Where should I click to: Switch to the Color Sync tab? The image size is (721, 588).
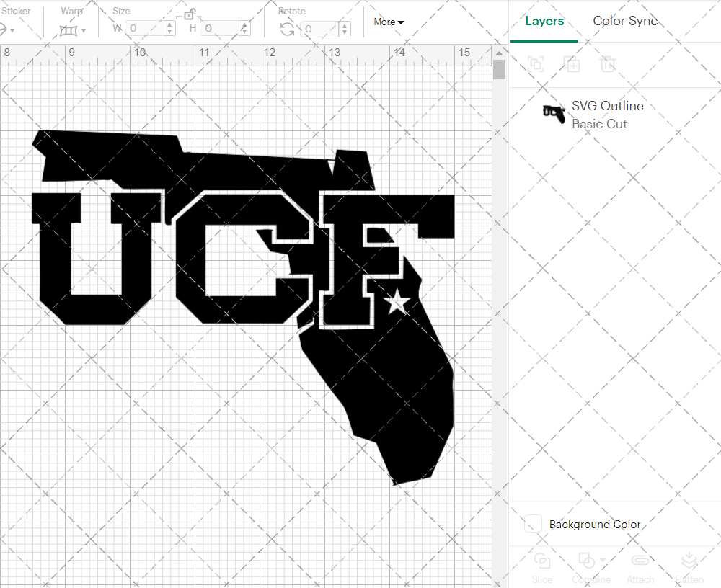pos(625,21)
